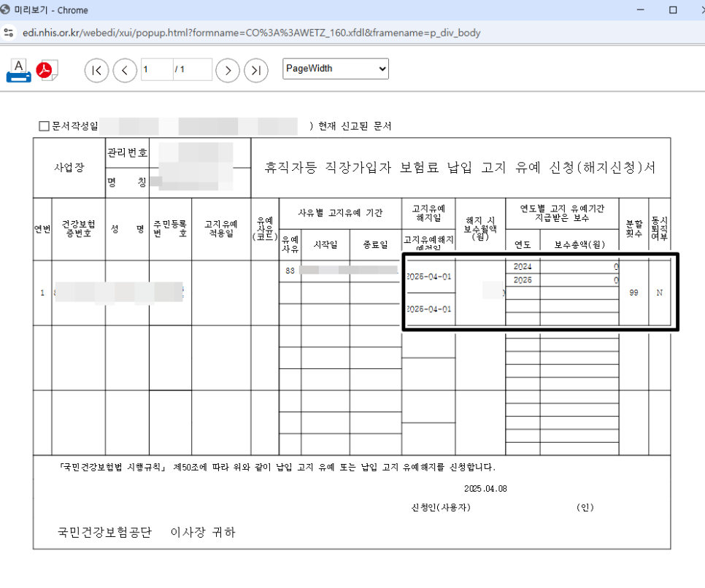Click the first 2025-04-01 date cell

click(429, 277)
